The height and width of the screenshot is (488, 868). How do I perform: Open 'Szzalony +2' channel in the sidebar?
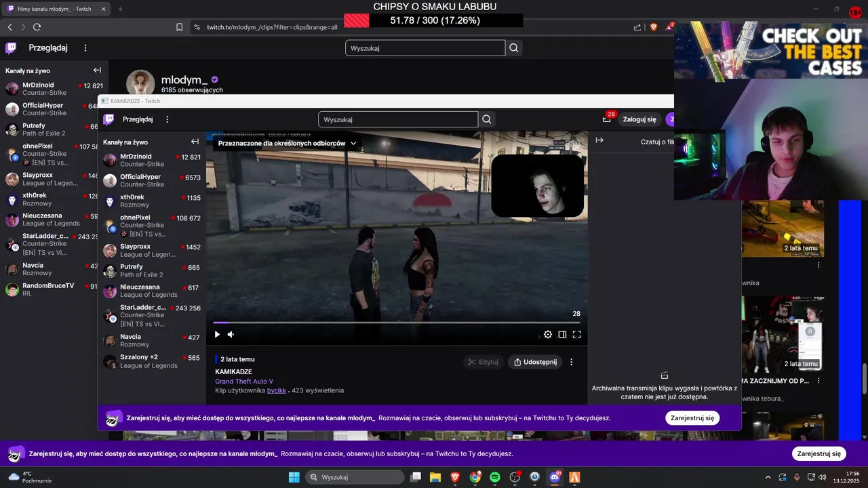coord(151,361)
